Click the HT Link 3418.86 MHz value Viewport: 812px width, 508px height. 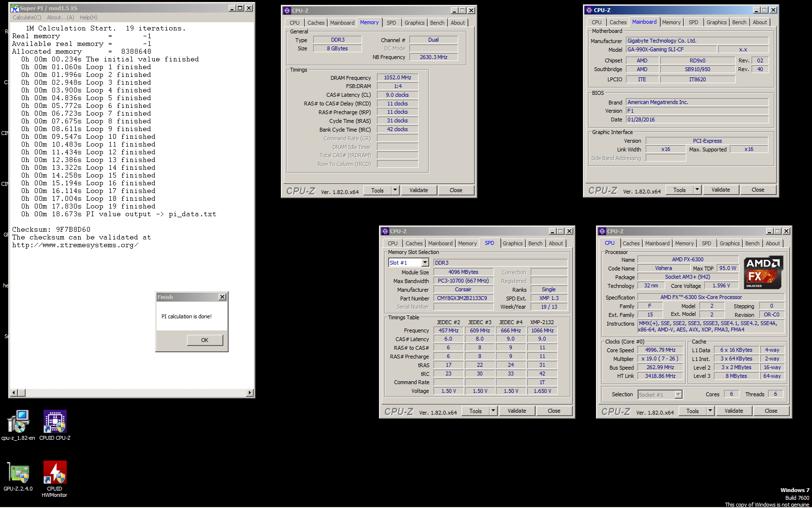click(660, 376)
